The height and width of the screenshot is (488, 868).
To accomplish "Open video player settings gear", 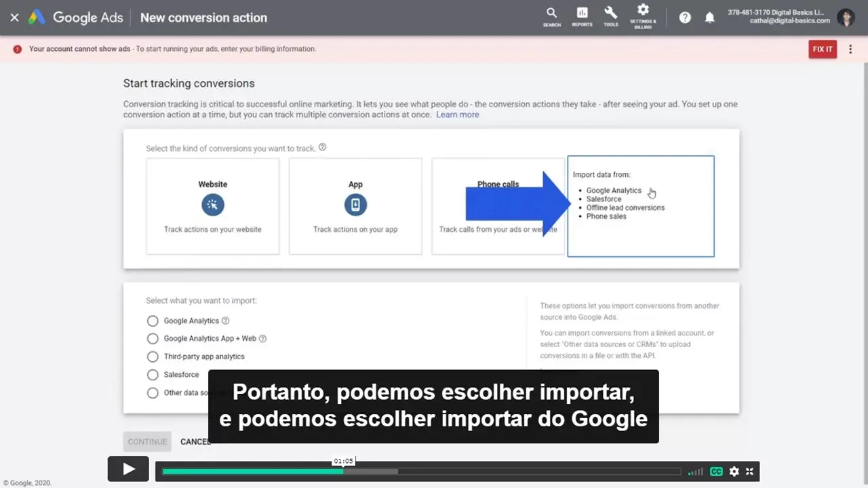I will [x=734, y=472].
